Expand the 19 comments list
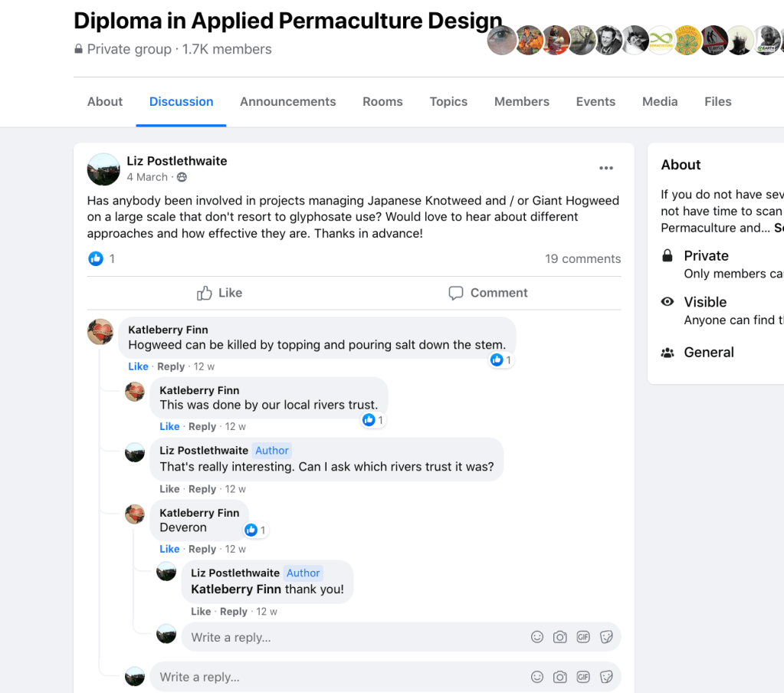Screen dimensions: 784x693 pyautogui.click(x=582, y=259)
